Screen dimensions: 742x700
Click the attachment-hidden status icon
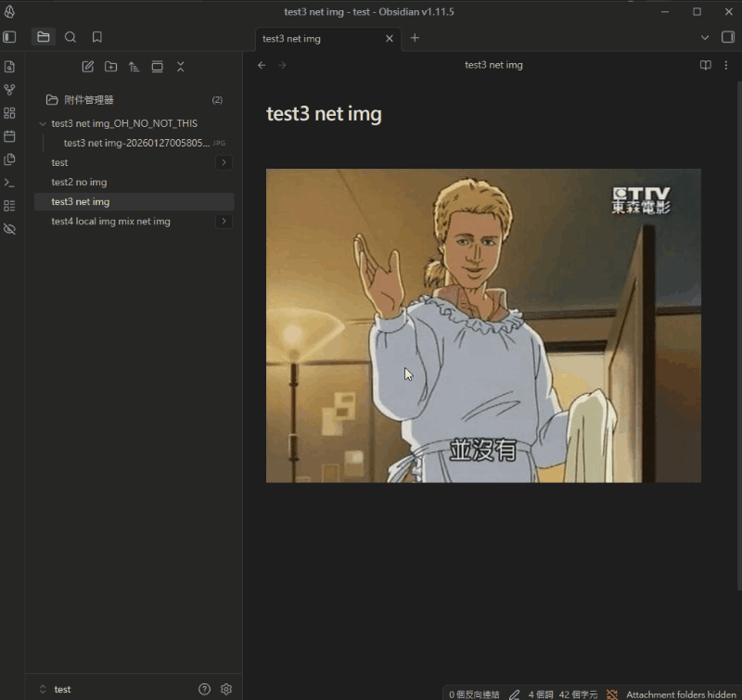[x=612, y=694]
